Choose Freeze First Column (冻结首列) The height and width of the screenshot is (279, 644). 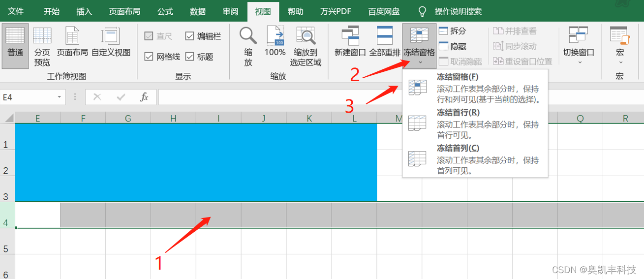(x=475, y=159)
